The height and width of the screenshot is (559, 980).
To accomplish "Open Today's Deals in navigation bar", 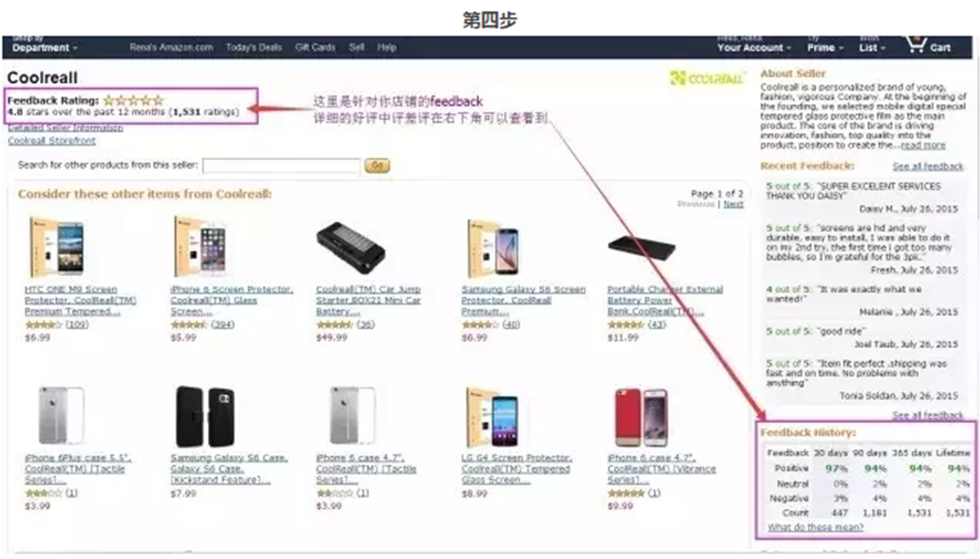I will click(x=253, y=47).
